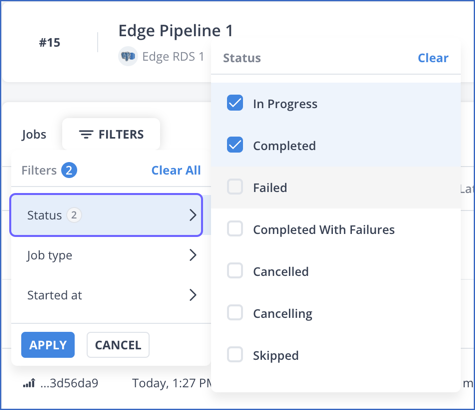Click the APPLY button
This screenshot has height=410, width=475.
[x=48, y=345]
